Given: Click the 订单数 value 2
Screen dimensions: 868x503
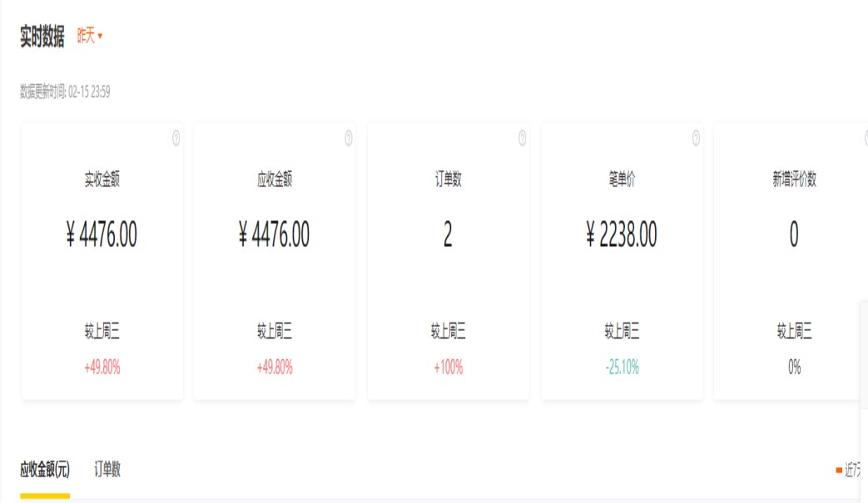Looking at the screenshot, I should point(448,235).
